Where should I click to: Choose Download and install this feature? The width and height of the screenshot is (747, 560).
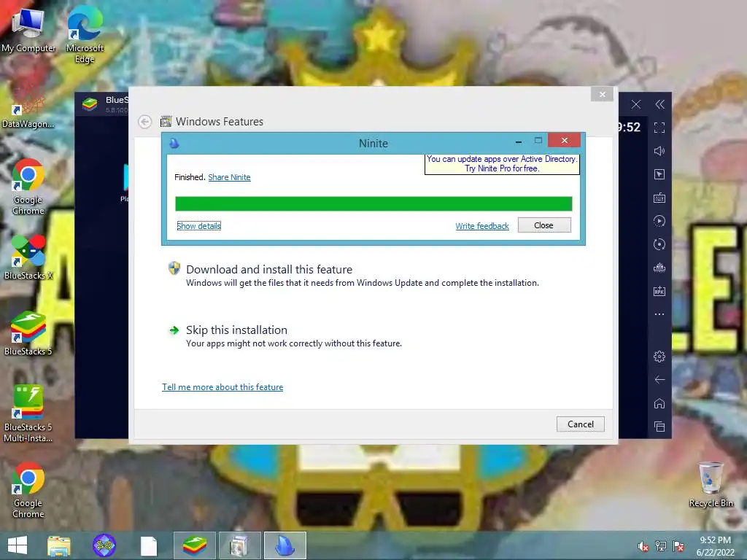269,270
